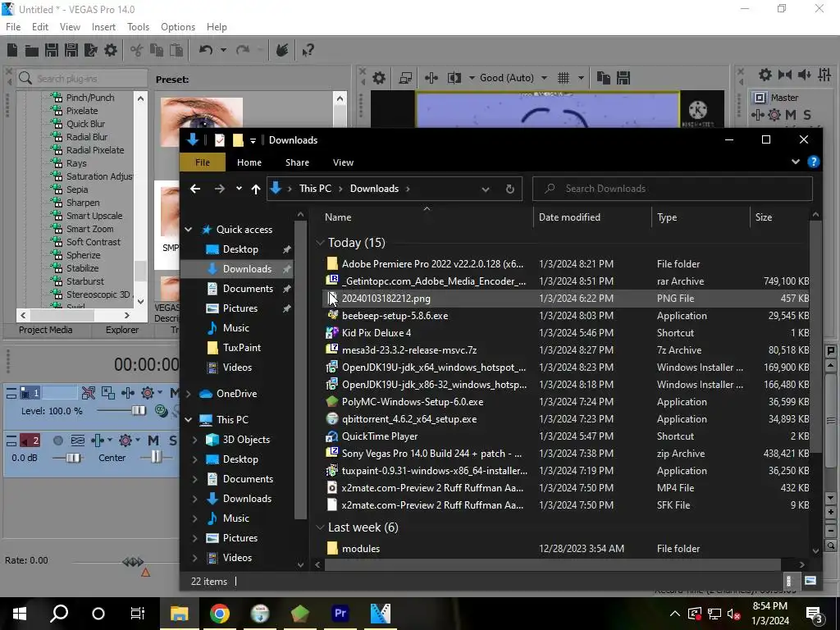Viewport: 840px width, 630px height.
Task: Switch to the Explorer tab in VEGAS
Action: 122,330
